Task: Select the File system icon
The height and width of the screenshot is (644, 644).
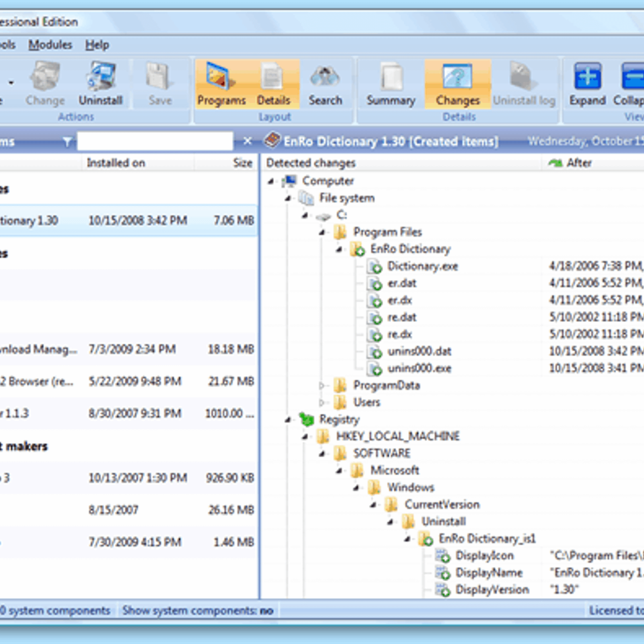Action: click(306, 198)
